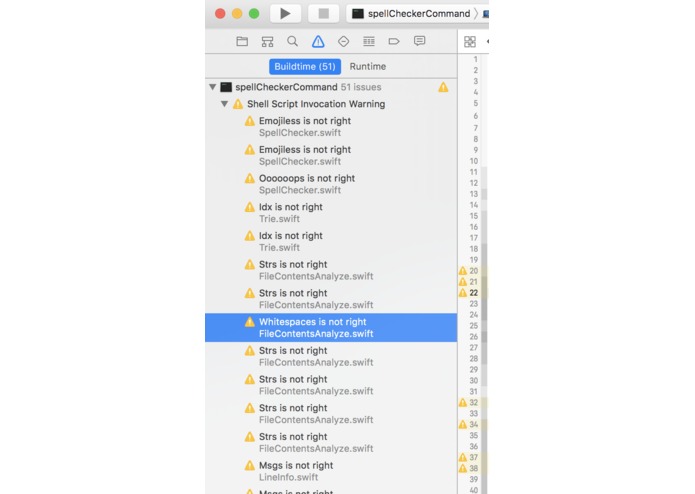Click the warning badge beside 51 issues
Viewport: 695px width, 494px height.
443,87
